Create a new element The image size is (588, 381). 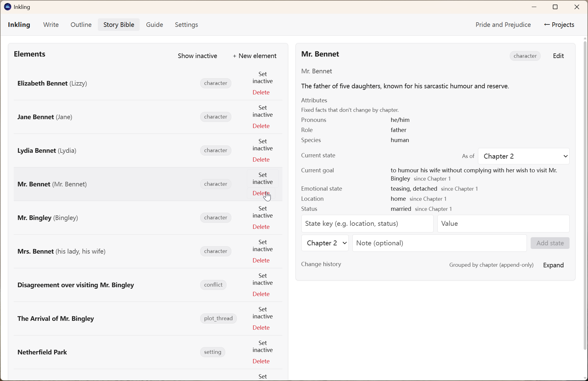[x=255, y=56]
